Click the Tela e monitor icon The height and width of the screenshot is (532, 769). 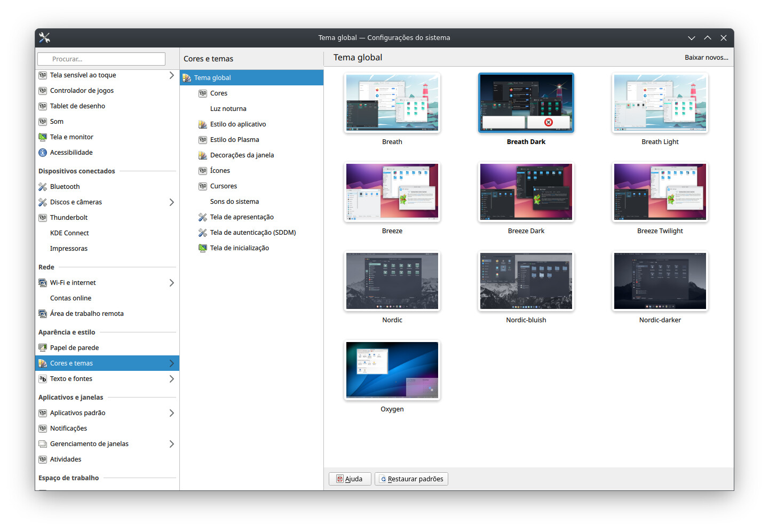point(43,137)
